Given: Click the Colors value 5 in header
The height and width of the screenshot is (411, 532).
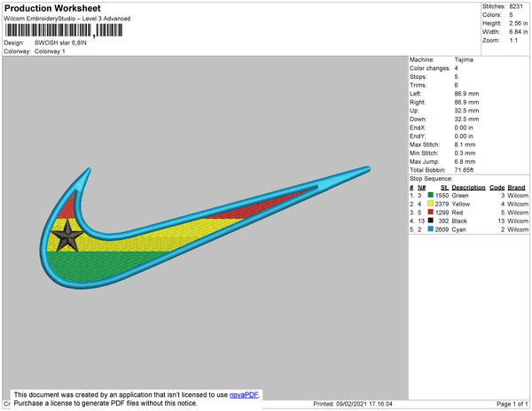Looking at the screenshot, I should (x=511, y=15).
